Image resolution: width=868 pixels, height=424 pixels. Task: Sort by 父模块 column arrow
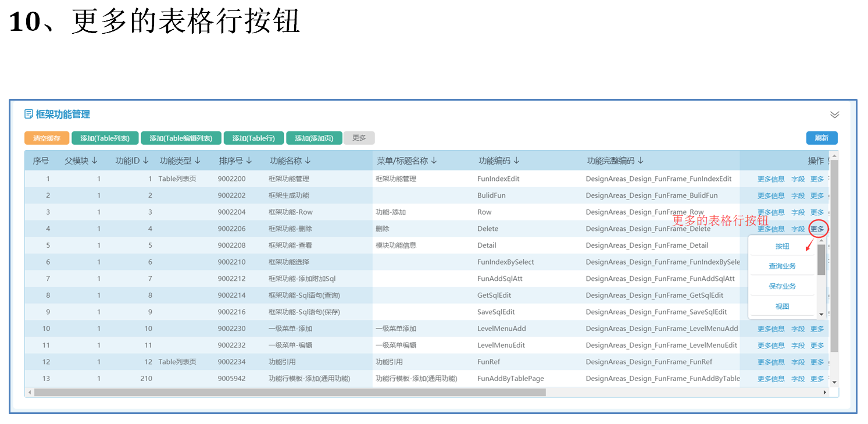point(94,161)
